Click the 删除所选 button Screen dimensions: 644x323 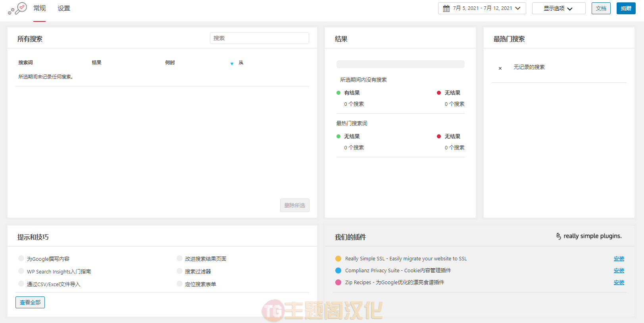(x=295, y=205)
